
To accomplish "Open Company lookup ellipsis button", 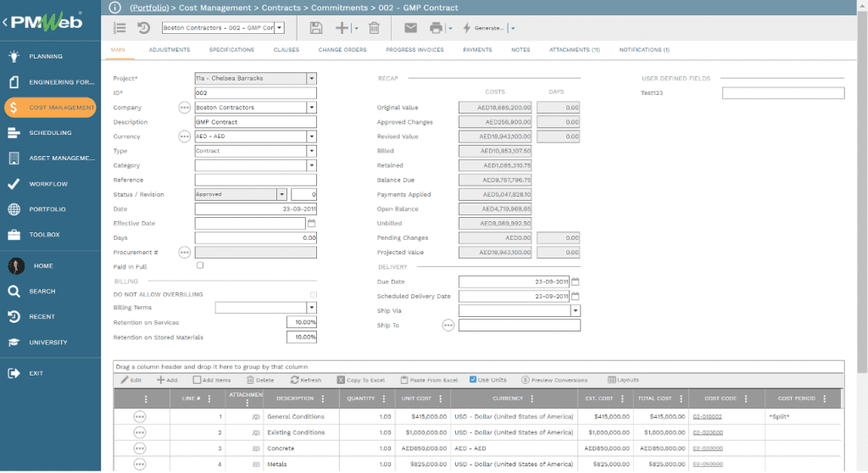I will click(184, 108).
